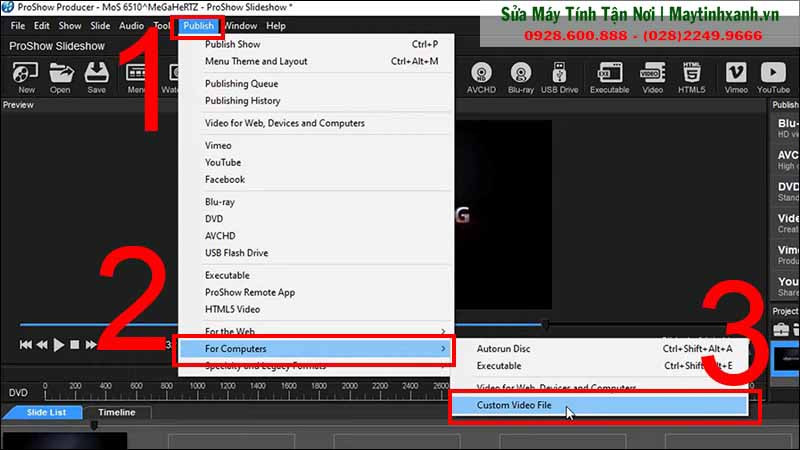
Task: Choose DVD in Publish menu
Action: pyautogui.click(x=316, y=219)
